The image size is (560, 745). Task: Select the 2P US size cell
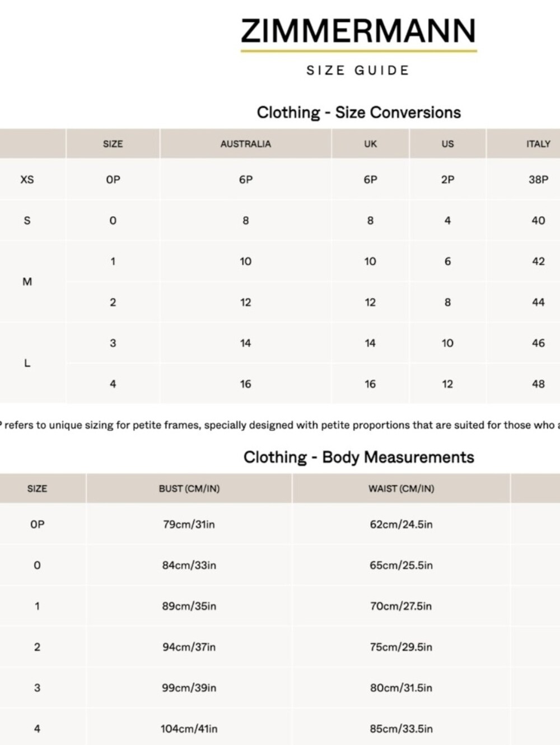447,180
